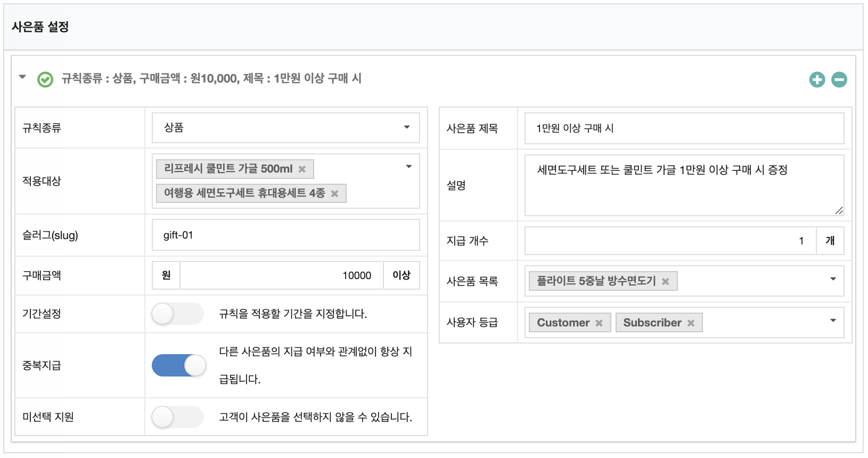Remove the Customer user role tag
Image resolution: width=868 pixels, height=458 pixels.
[x=599, y=323]
